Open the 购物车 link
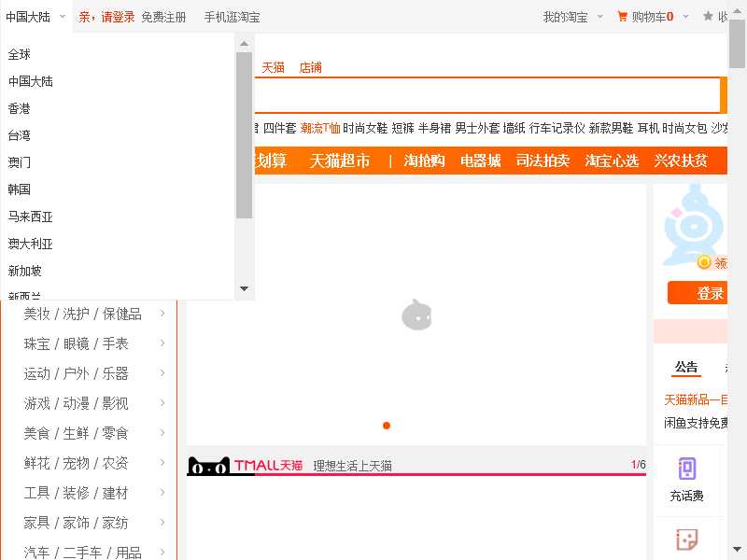747x560 pixels. tap(652, 17)
